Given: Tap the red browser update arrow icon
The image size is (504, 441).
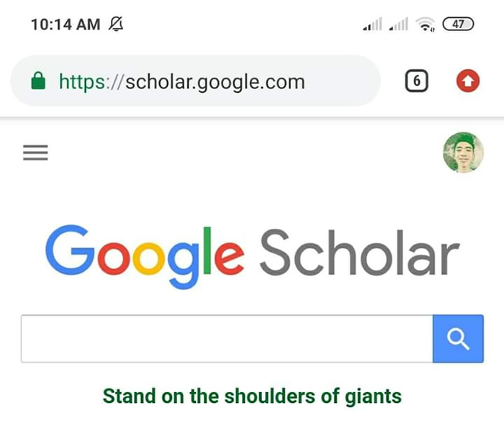Looking at the screenshot, I should [468, 82].
